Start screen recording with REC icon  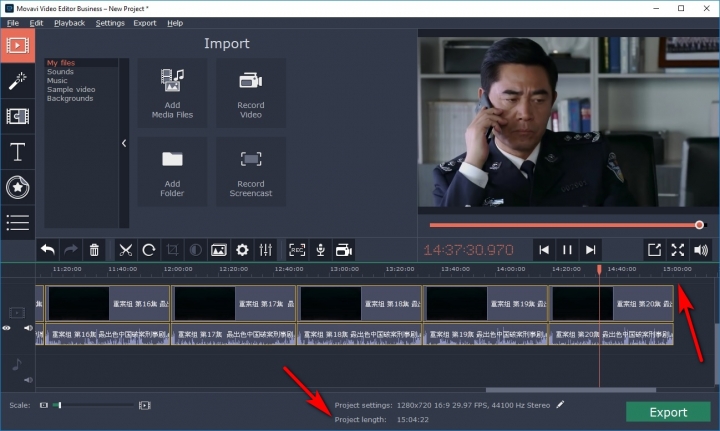[297, 250]
